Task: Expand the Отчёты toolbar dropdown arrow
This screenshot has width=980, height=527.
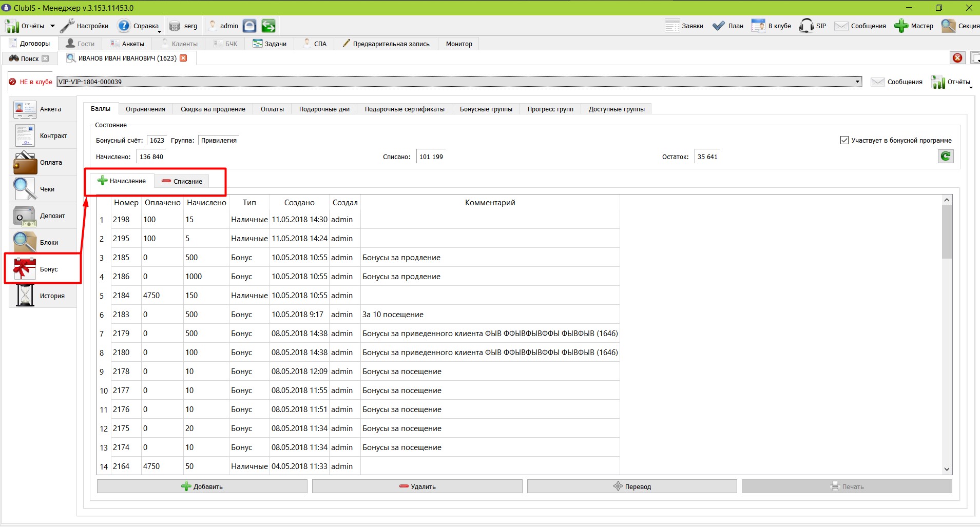Action: [52, 26]
